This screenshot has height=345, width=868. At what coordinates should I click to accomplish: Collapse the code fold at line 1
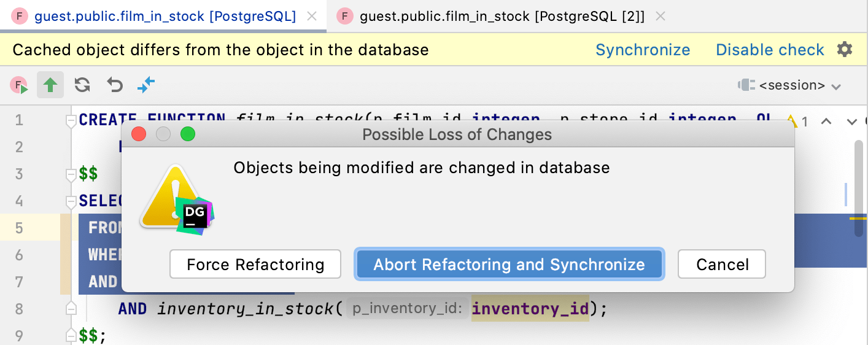click(x=71, y=120)
